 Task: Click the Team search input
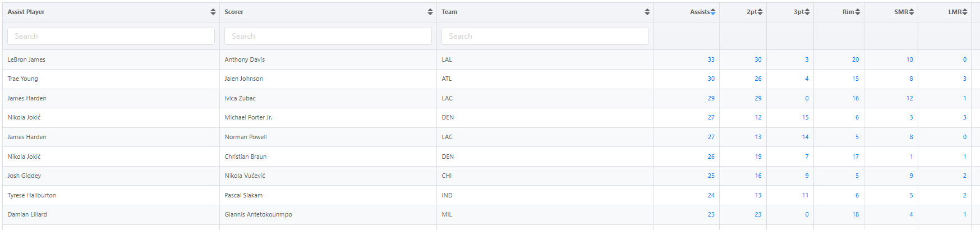tap(545, 36)
